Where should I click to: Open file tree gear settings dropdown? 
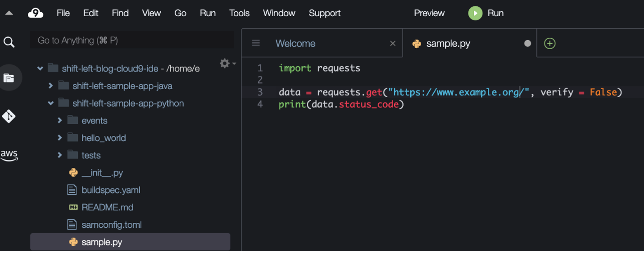(x=227, y=63)
